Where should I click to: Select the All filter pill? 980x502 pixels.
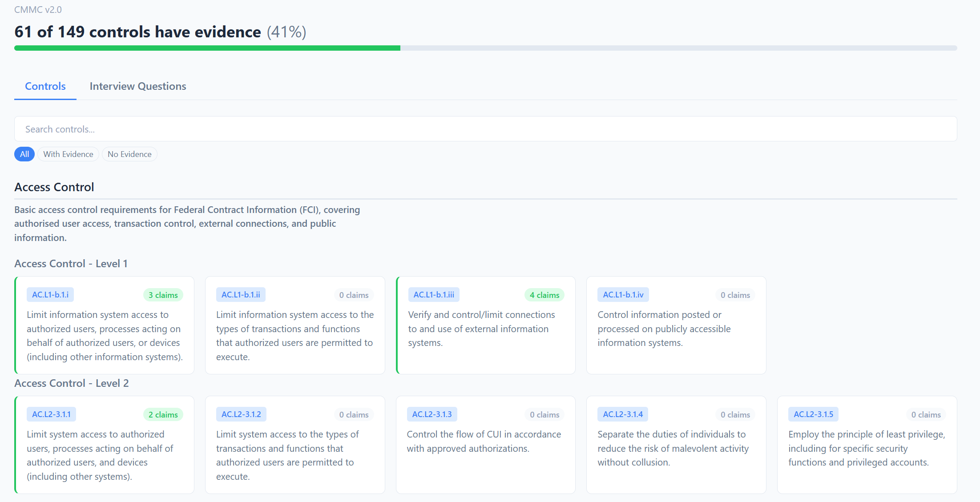[24, 154]
